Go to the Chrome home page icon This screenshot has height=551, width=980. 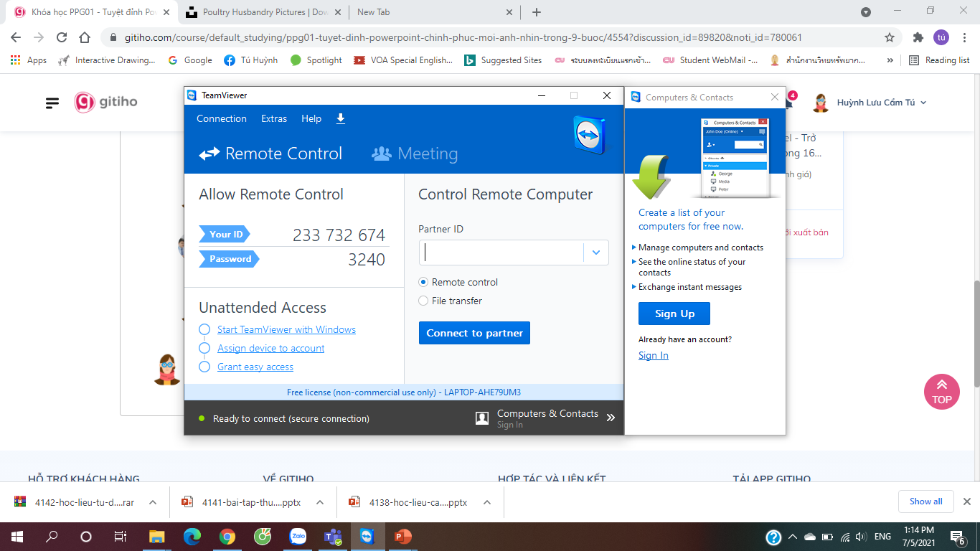(x=85, y=37)
